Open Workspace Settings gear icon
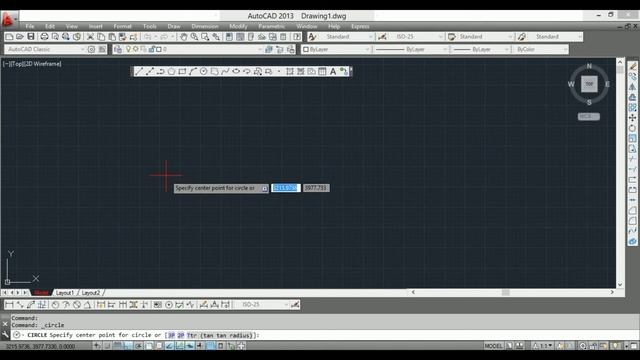Screen dimensions: 640x360 pos(91,49)
